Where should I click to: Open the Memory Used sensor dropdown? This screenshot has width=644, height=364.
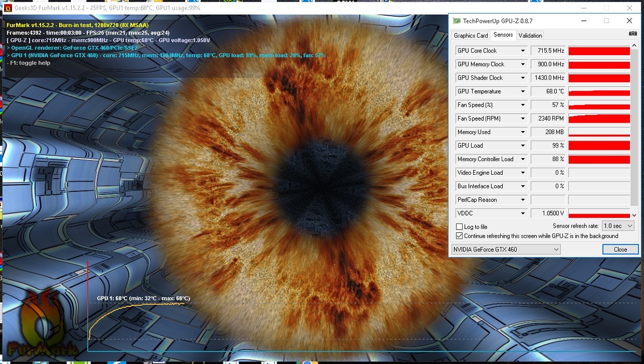[x=523, y=132]
